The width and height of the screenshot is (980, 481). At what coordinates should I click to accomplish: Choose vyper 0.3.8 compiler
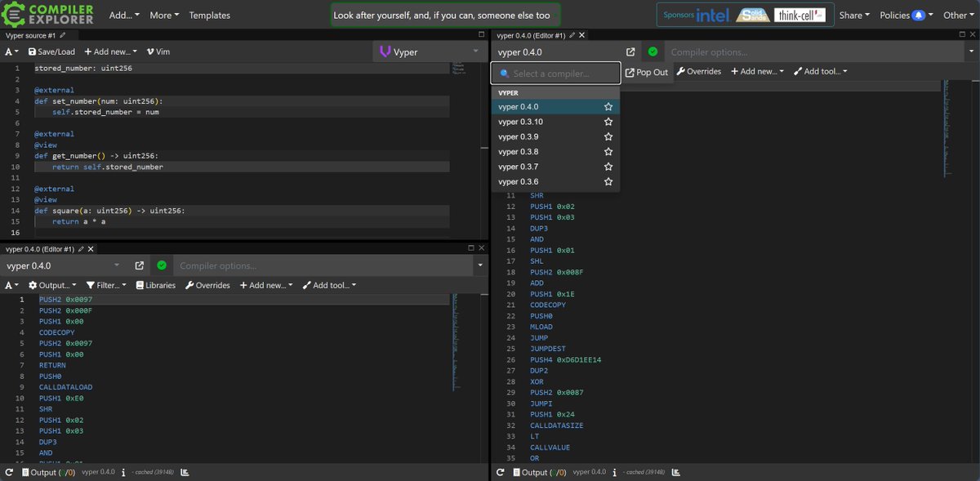pyautogui.click(x=555, y=152)
